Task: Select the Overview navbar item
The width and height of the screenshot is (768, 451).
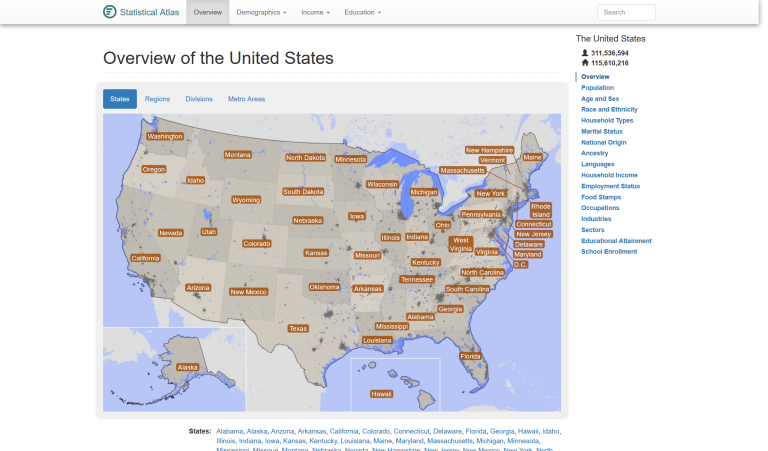Action: (x=207, y=12)
